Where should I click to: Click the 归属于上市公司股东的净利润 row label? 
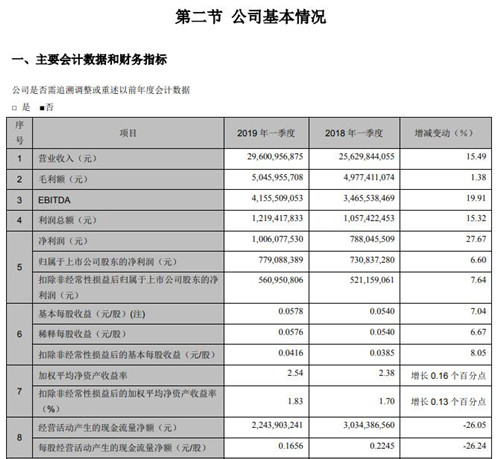pos(108,262)
